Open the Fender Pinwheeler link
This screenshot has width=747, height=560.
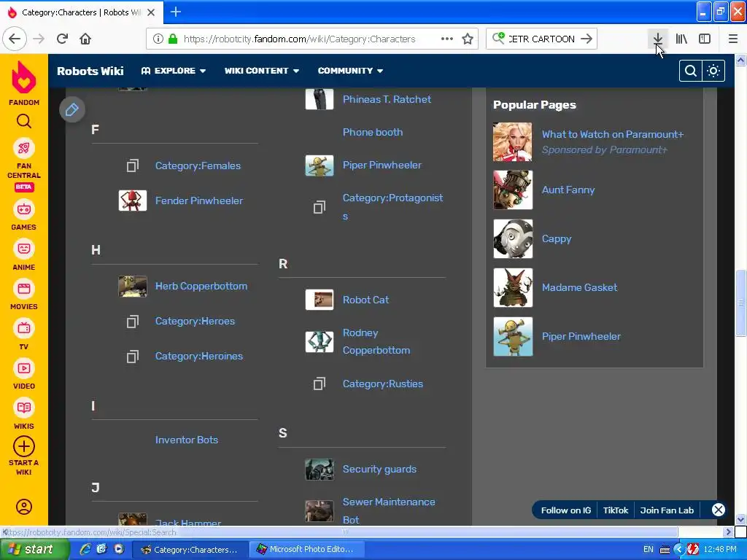click(x=198, y=201)
